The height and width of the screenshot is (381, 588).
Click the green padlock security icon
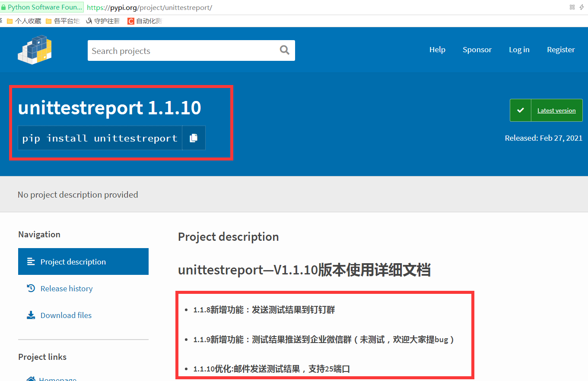click(x=3, y=7)
